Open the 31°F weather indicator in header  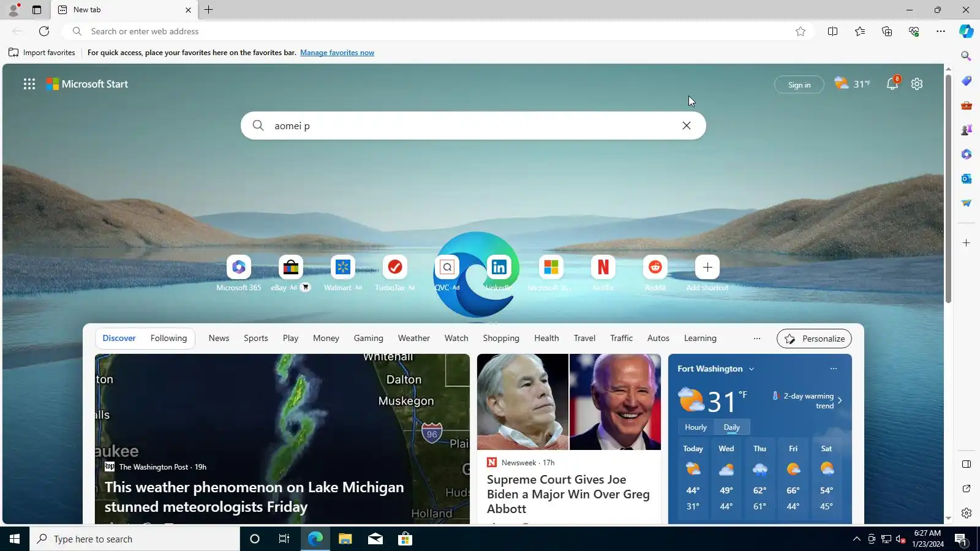click(852, 84)
